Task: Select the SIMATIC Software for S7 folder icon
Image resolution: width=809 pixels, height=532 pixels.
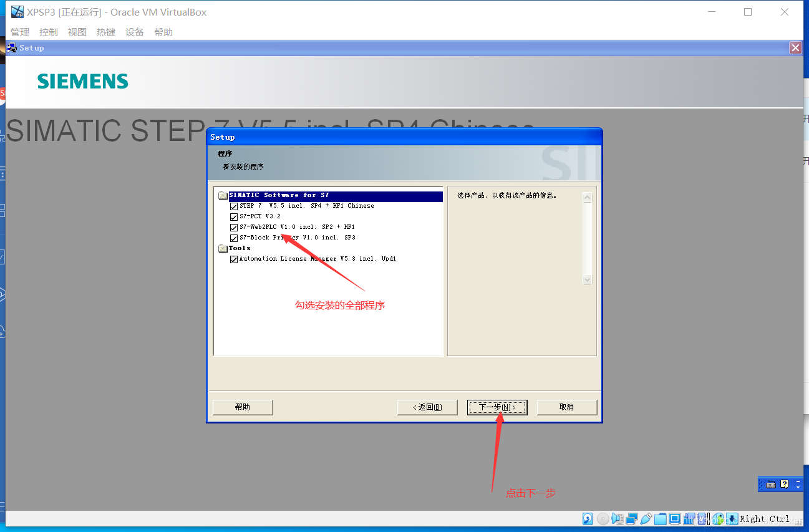Action: (223, 195)
